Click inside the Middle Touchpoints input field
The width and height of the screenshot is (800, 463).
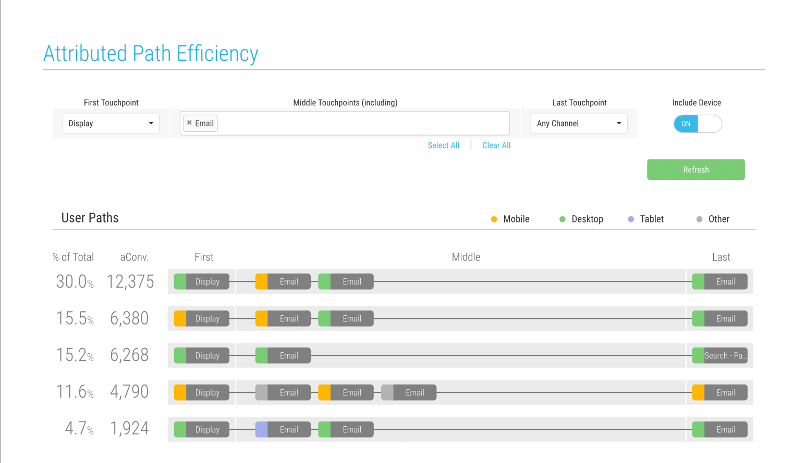pyautogui.click(x=360, y=124)
